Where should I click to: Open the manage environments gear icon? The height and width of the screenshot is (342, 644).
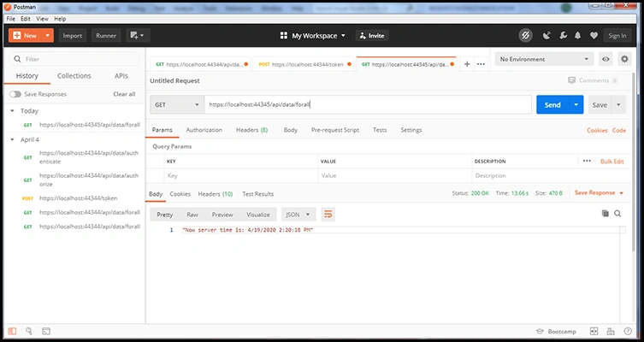pyautogui.click(x=624, y=59)
